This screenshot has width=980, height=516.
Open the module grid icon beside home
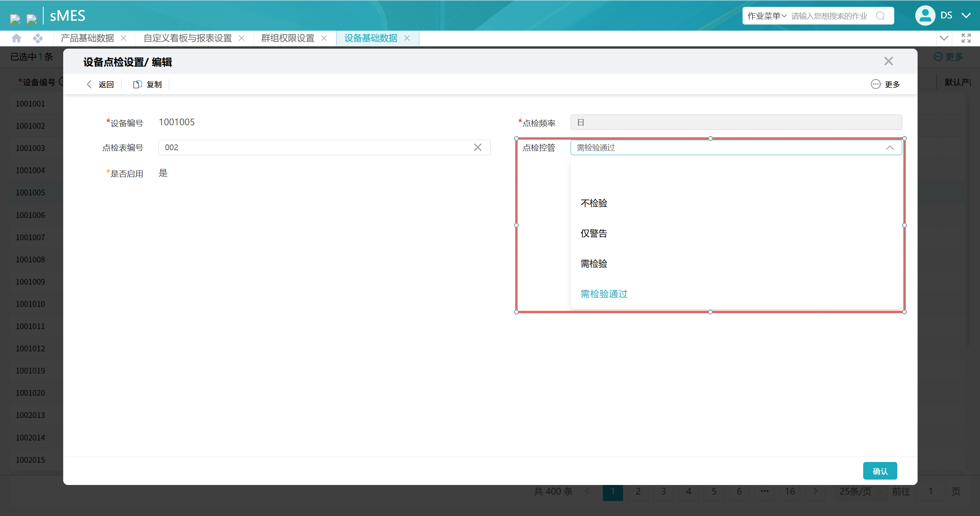[x=38, y=38]
